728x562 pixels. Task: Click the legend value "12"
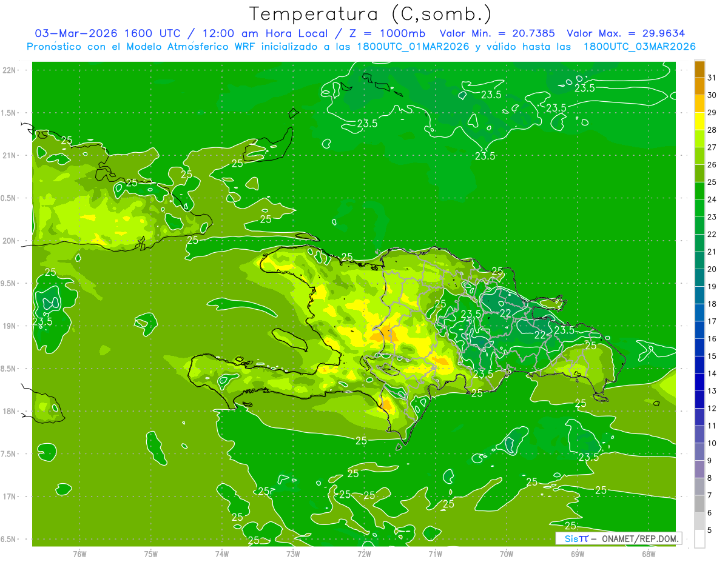pos(712,408)
